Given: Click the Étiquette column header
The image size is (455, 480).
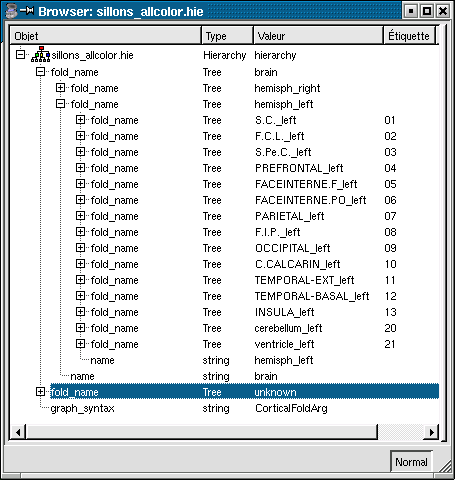Looking at the screenshot, I should click(x=409, y=35).
